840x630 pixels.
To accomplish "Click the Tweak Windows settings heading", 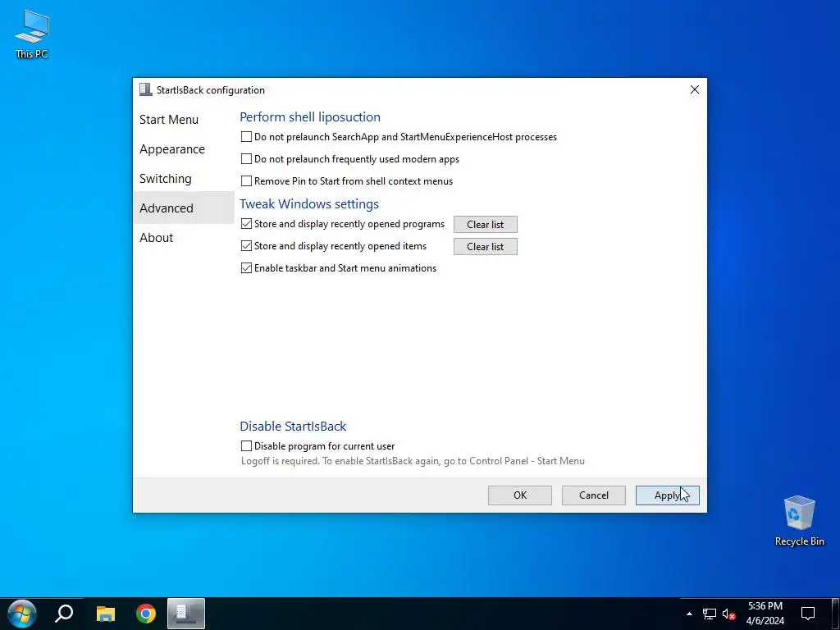I will (309, 203).
